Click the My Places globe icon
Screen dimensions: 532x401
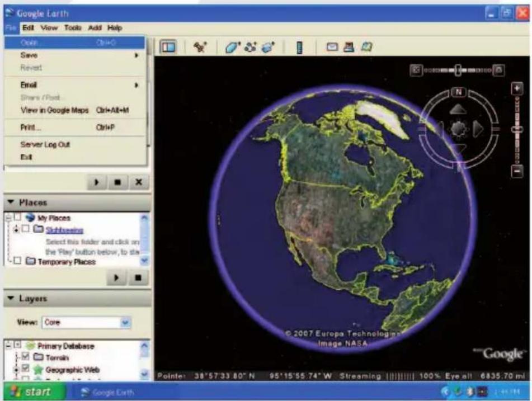click(30, 217)
